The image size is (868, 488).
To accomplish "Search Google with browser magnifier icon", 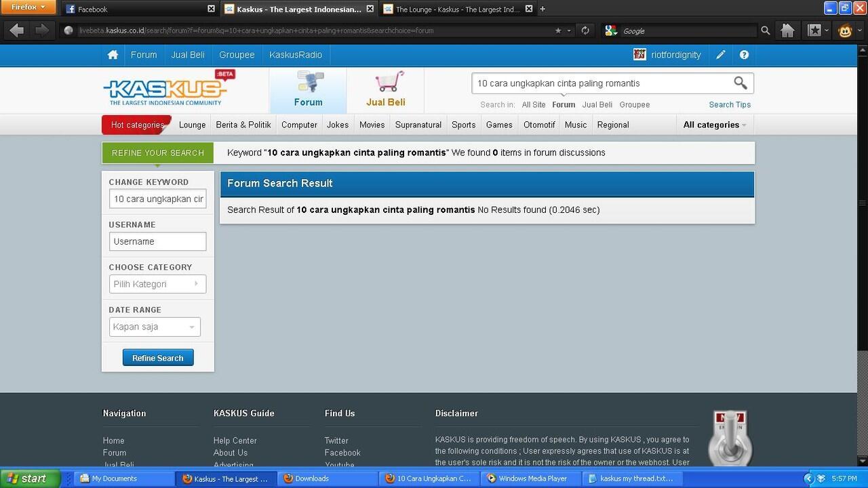I will point(766,30).
